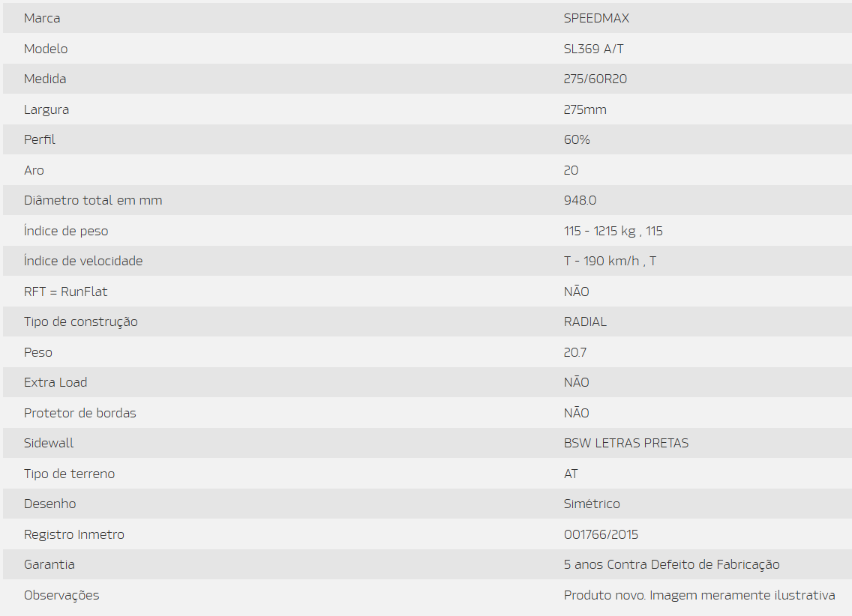852x616 pixels.
Task: Click the 275/60R20 measurement value
Action: pos(595,79)
